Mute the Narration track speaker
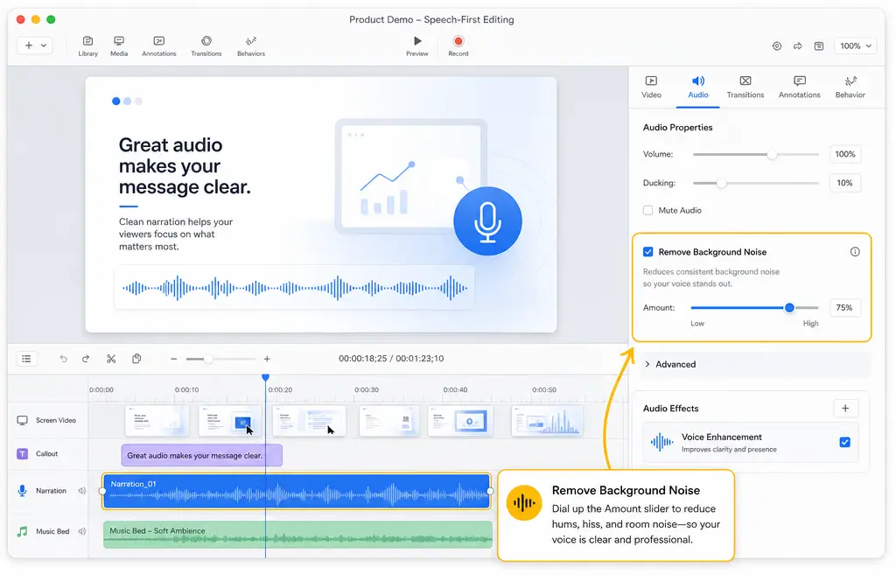 click(82, 491)
